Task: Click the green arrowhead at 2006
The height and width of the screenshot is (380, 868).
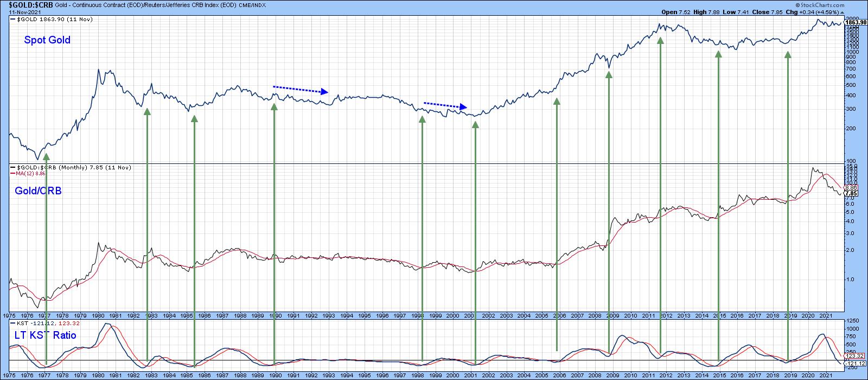Action: tap(557, 102)
